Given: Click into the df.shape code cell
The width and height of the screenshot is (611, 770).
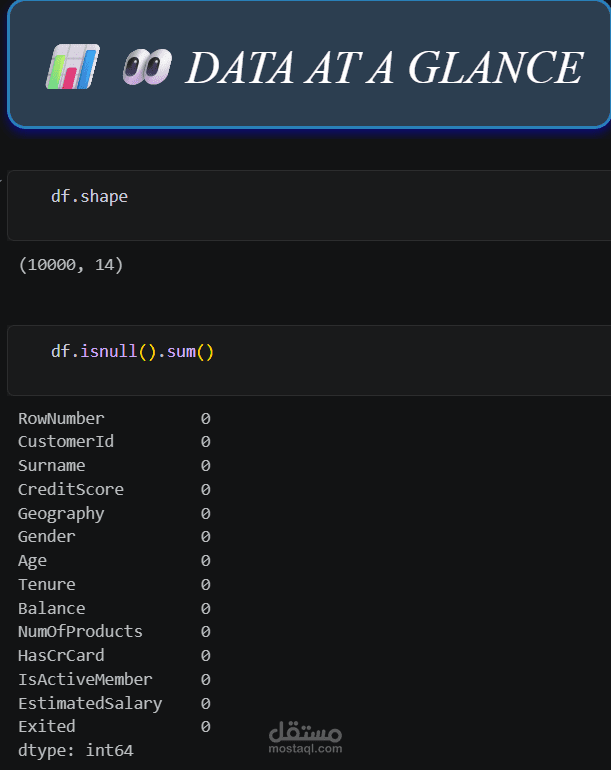Looking at the screenshot, I should pyautogui.click(x=309, y=205).
